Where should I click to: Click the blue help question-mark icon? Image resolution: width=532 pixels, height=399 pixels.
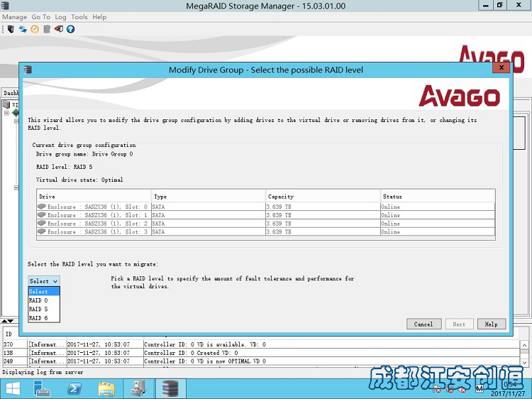pyautogui.click(x=70, y=29)
